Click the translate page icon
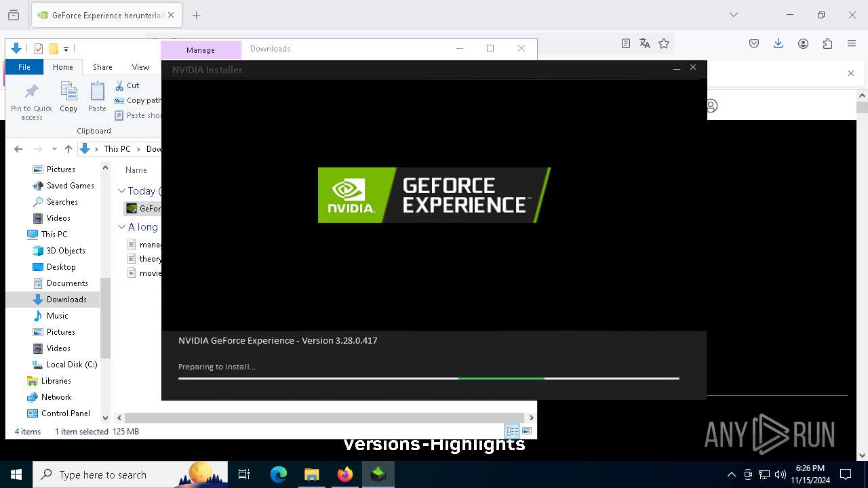 coord(645,43)
